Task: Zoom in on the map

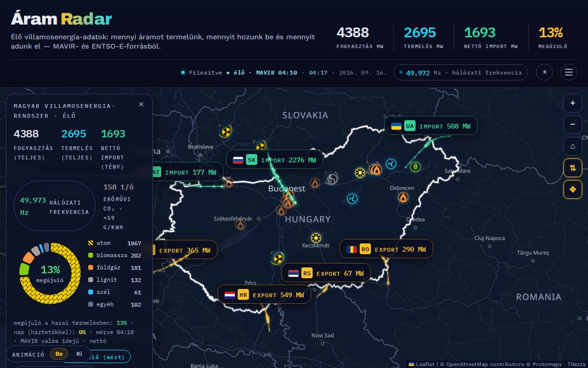Action: tap(573, 103)
